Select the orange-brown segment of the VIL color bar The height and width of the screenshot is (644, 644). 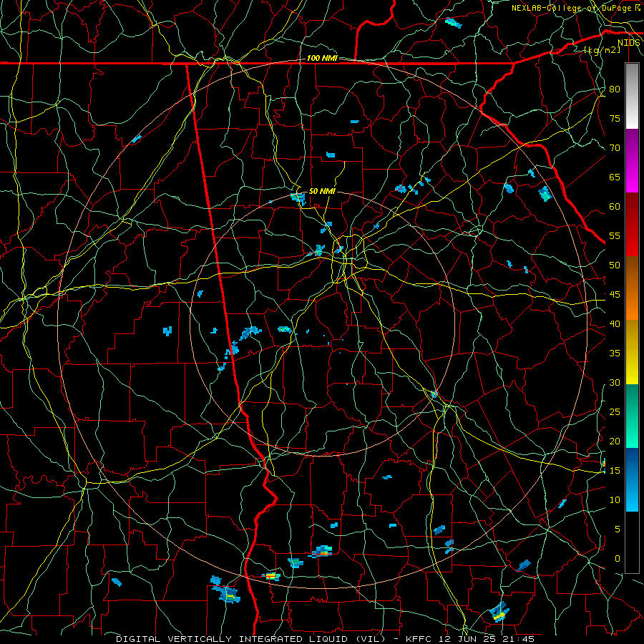632,288
